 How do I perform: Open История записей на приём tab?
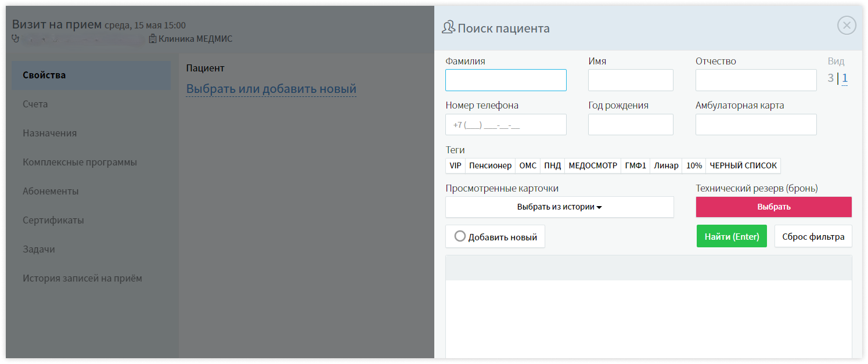click(x=91, y=278)
